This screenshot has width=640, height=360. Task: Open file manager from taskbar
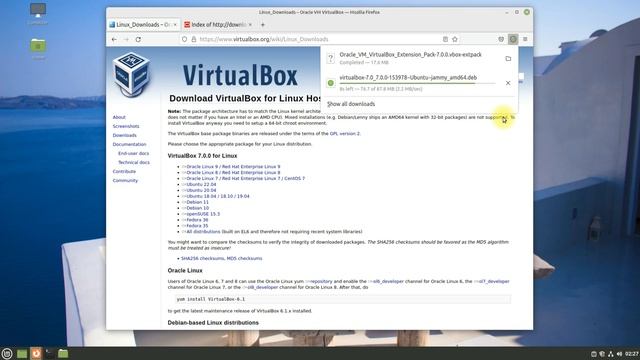[63, 353]
